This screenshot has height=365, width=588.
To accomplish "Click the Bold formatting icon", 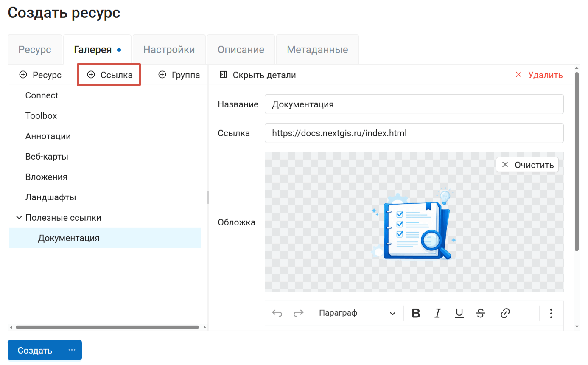I will (x=416, y=313).
